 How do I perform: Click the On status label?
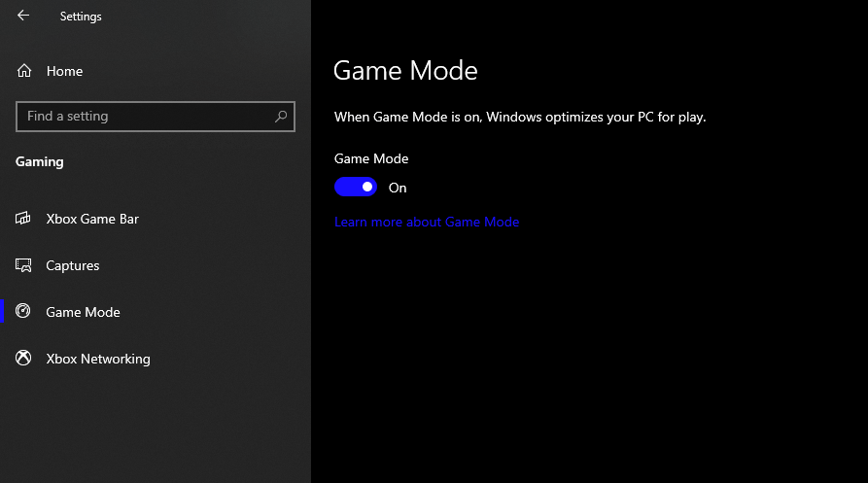point(398,189)
